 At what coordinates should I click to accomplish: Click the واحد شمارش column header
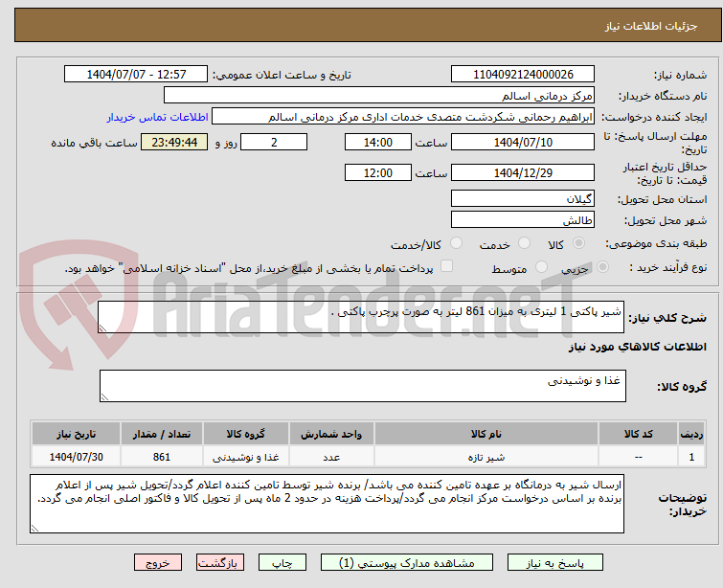click(x=331, y=434)
